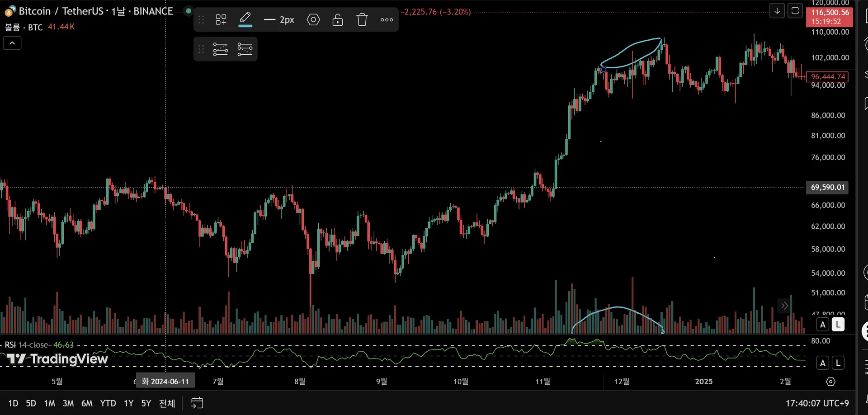Click the 화 2024-06-11 date label
Viewport: 868px width, 415px height.
[x=165, y=382]
